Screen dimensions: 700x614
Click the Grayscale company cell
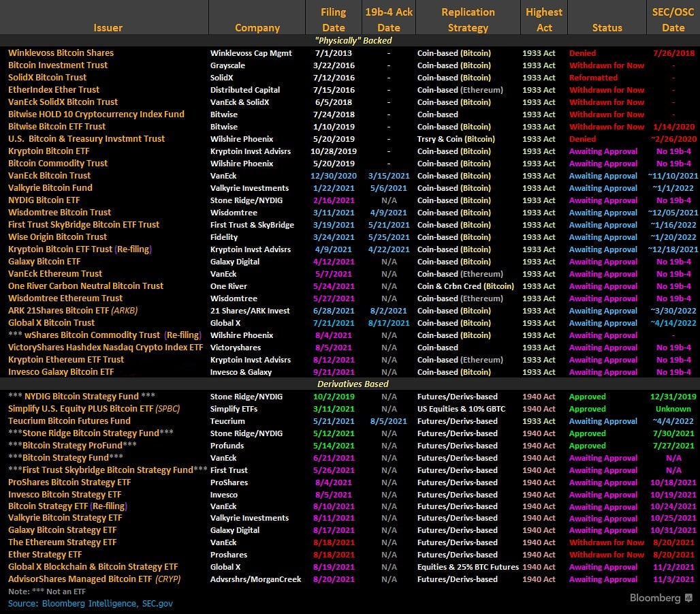[x=227, y=65]
